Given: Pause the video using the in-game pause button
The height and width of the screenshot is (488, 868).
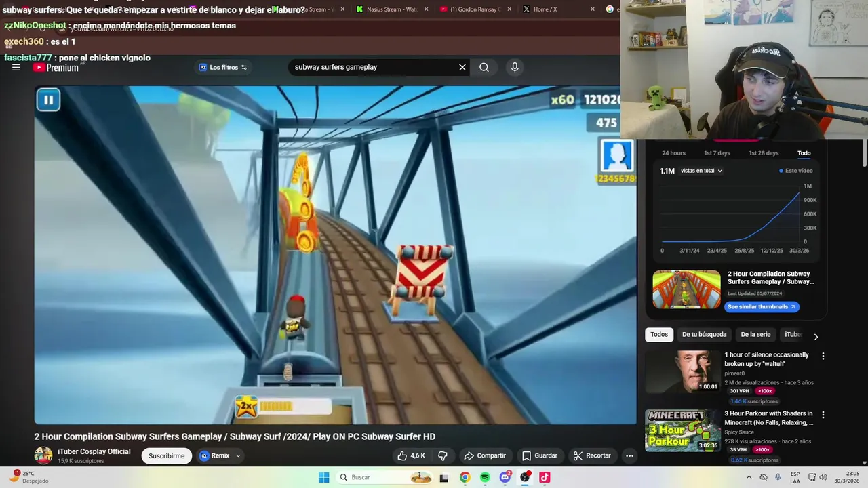Looking at the screenshot, I should point(48,100).
